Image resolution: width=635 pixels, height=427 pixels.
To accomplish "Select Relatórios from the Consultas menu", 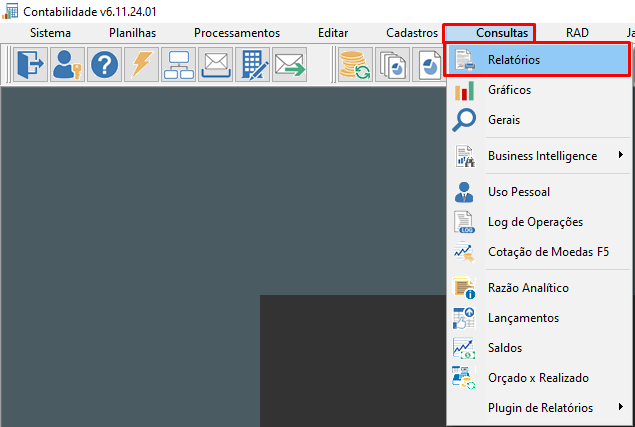I will click(x=537, y=60).
